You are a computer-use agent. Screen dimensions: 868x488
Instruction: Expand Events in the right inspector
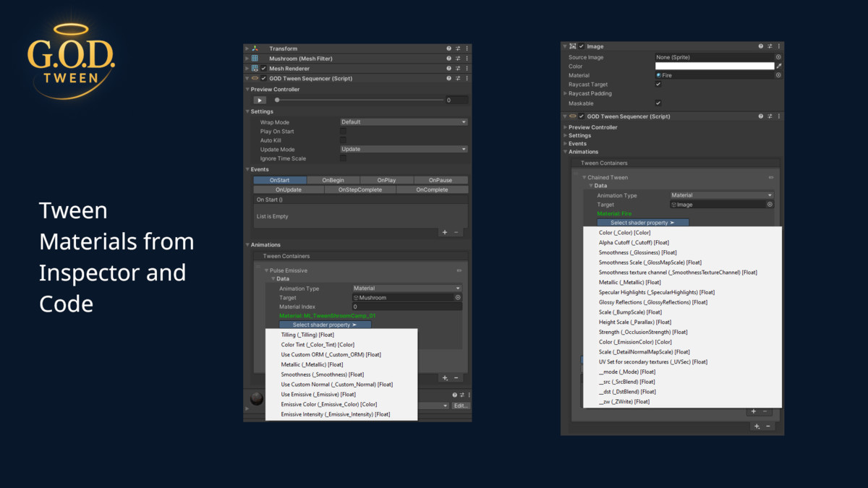click(566, 144)
